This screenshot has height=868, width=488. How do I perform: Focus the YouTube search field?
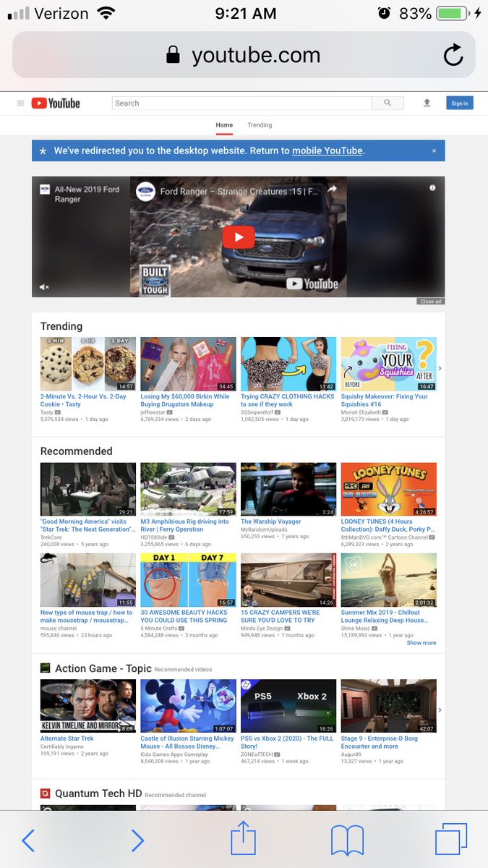tap(241, 103)
